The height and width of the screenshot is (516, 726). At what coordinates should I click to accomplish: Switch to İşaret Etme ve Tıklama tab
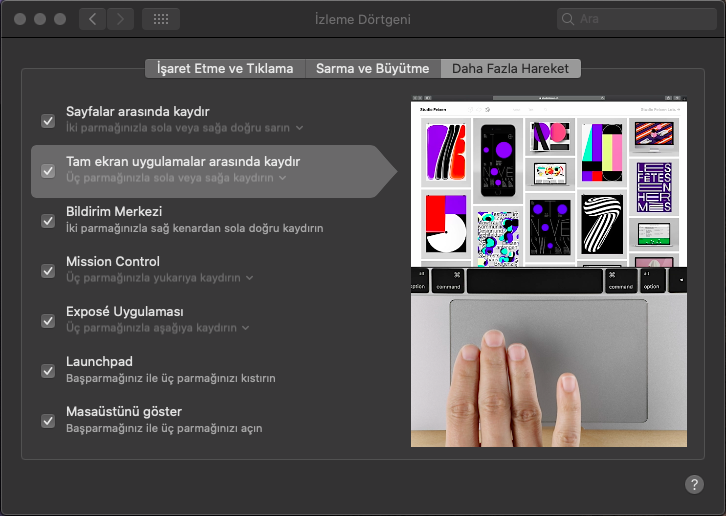[225, 68]
